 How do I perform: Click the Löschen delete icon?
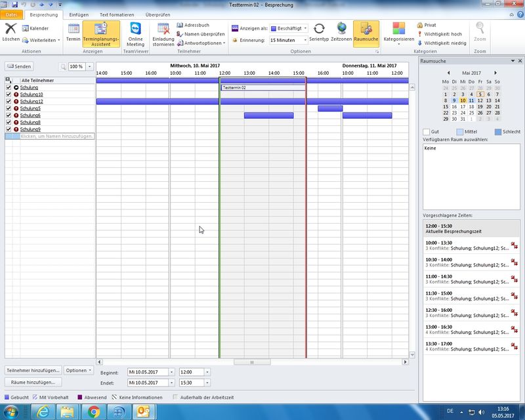pos(10,31)
